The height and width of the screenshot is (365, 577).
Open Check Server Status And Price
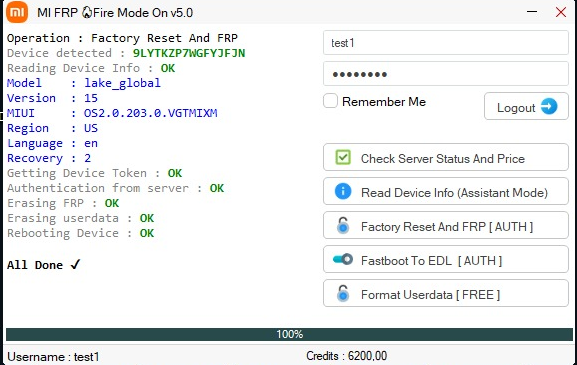tap(446, 157)
